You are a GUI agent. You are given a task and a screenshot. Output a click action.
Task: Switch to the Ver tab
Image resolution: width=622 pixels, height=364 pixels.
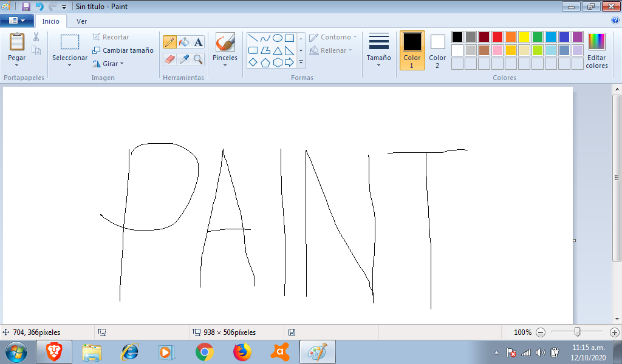tap(82, 21)
